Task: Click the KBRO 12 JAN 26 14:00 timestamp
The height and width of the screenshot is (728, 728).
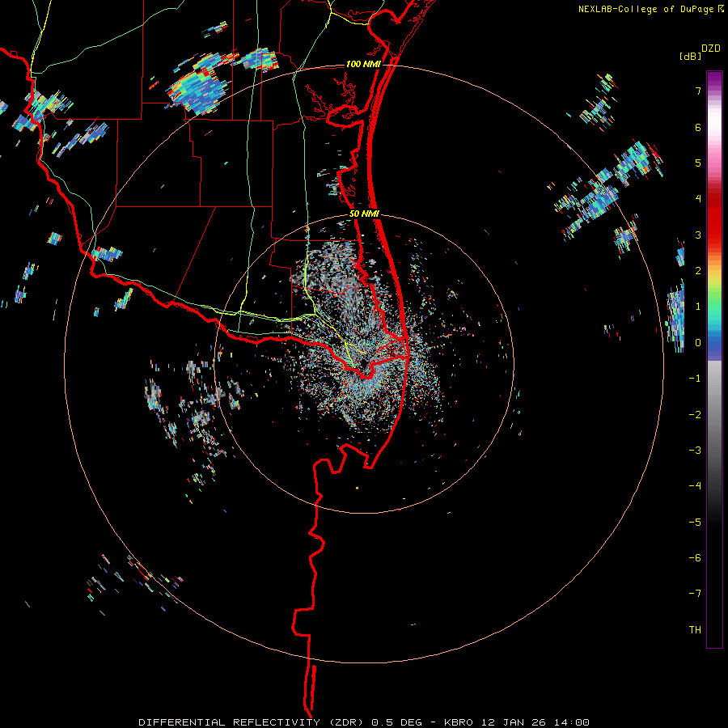Action: click(517, 722)
